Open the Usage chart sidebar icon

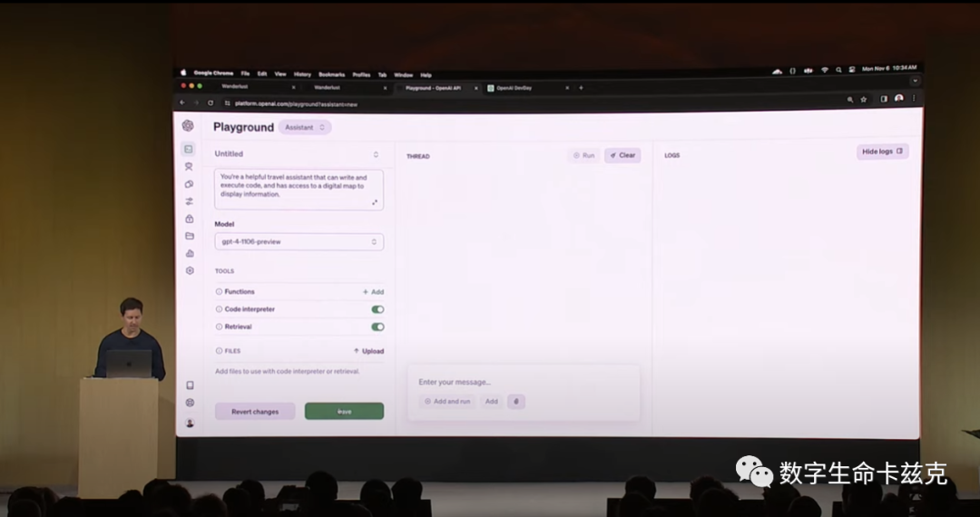(x=190, y=253)
